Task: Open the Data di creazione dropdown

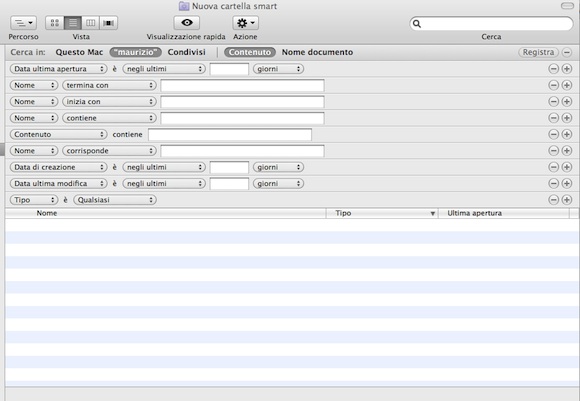Action: [x=58, y=167]
